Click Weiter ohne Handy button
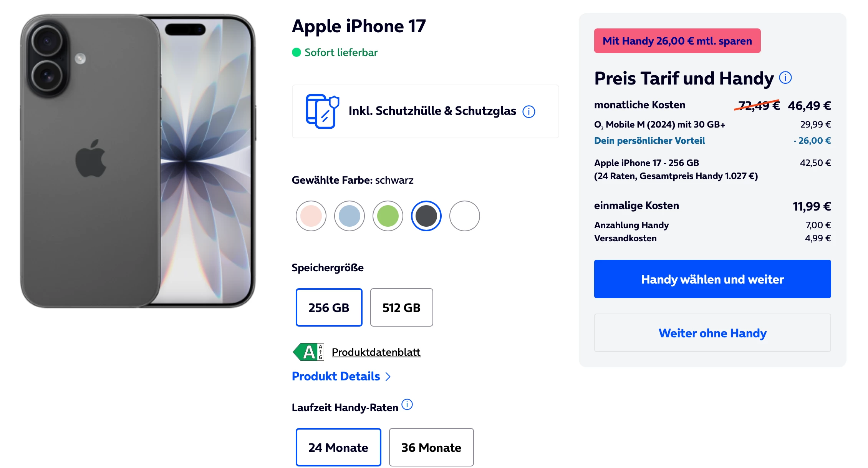Image resolution: width=868 pixels, height=468 pixels. (x=712, y=333)
